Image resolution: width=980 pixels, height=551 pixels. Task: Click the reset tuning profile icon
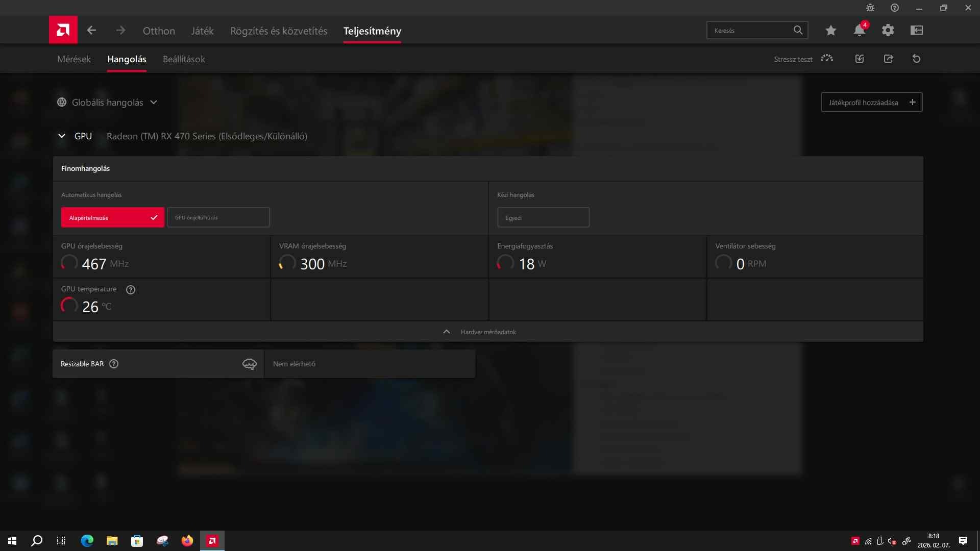[x=916, y=59]
